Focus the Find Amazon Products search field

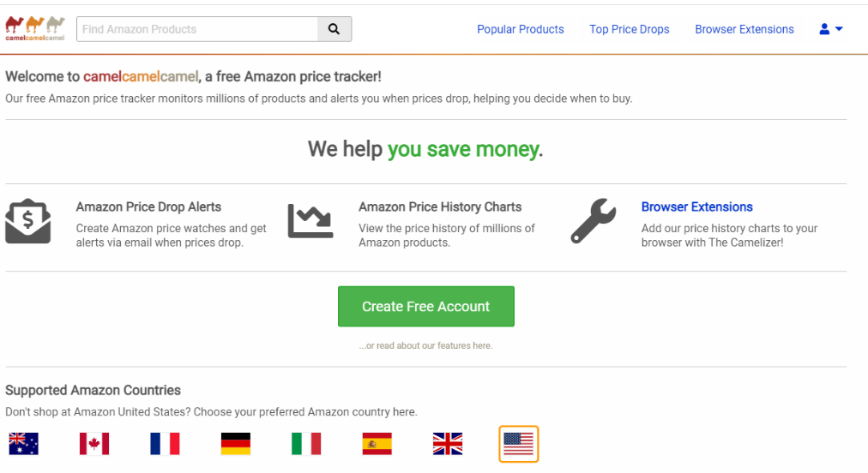(x=197, y=29)
